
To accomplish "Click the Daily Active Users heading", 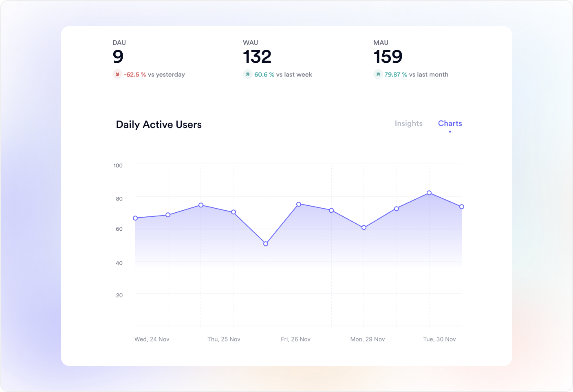I will pos(159,125).
